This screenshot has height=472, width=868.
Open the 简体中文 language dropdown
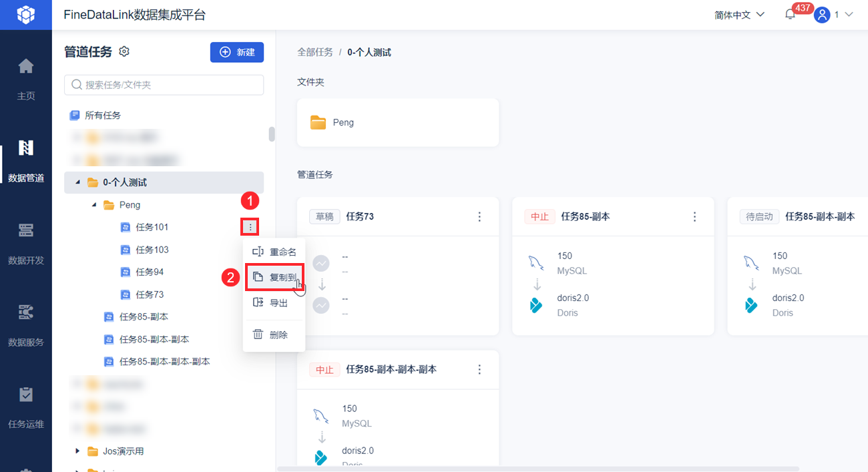pos(739,15)
